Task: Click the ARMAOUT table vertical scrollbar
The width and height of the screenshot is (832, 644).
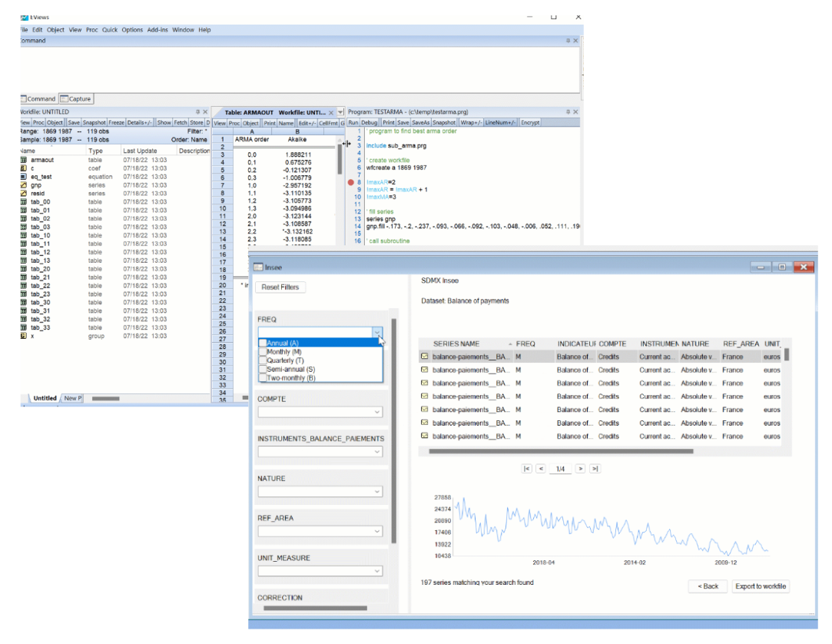Action: click(340, 159)
